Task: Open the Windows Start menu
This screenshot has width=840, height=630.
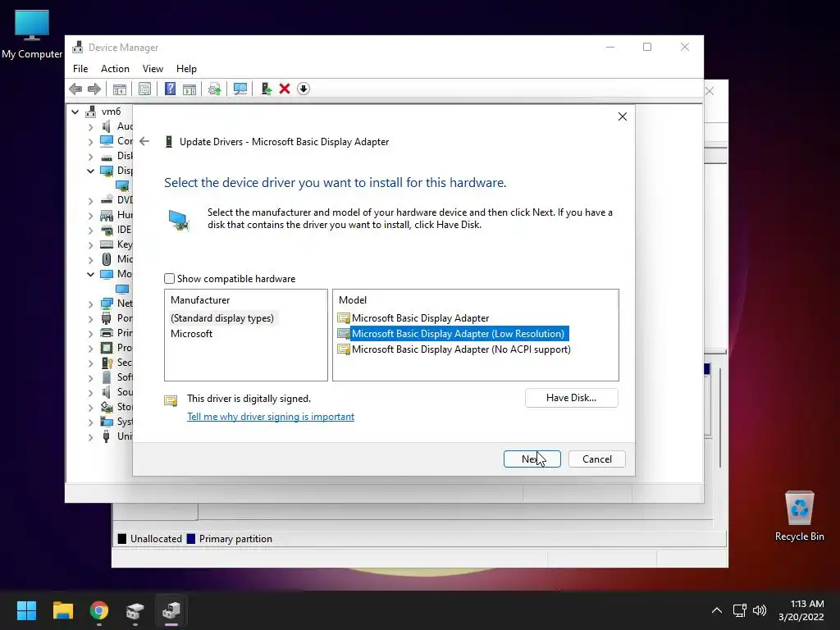Action: coord(26,610)
